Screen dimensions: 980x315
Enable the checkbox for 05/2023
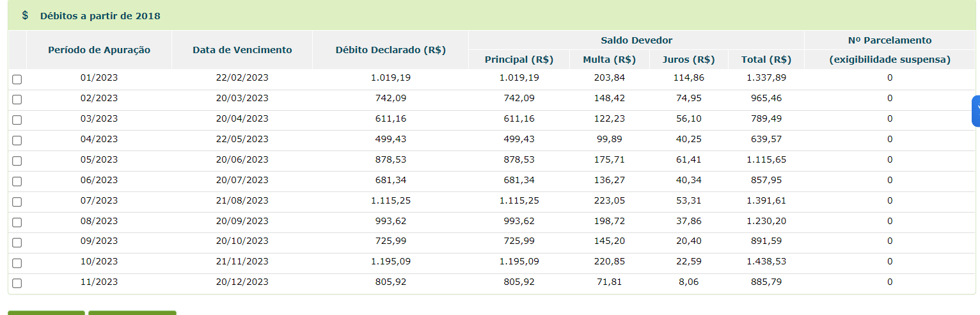pos(17,161)
